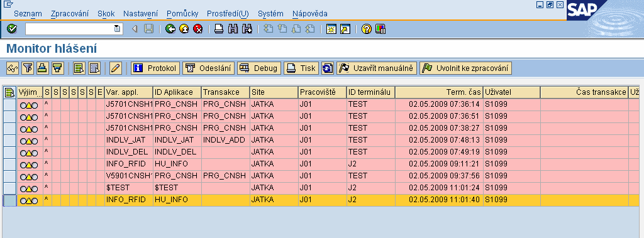Click the window menu icon left of Seznam

pos(8,4)
